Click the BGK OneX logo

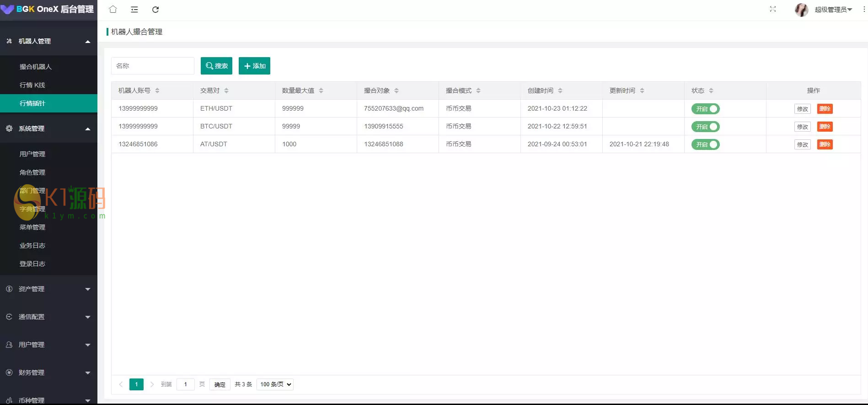(48, 9)
